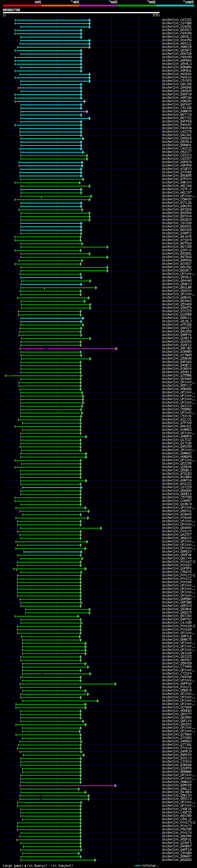Open hit UniRef100_P49097
Image resolution: width=197 pixels, height=868 pixels.
point(177,125)
